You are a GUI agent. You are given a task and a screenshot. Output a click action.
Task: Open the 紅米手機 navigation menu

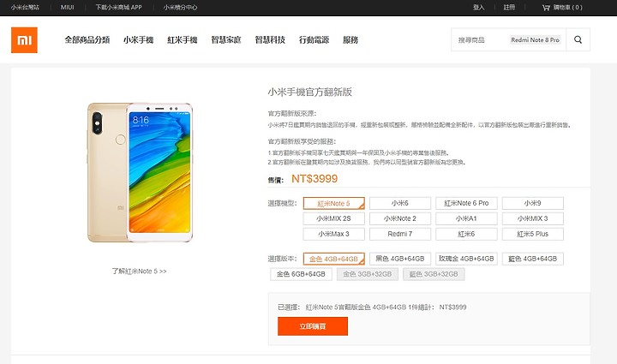point(183,39)
